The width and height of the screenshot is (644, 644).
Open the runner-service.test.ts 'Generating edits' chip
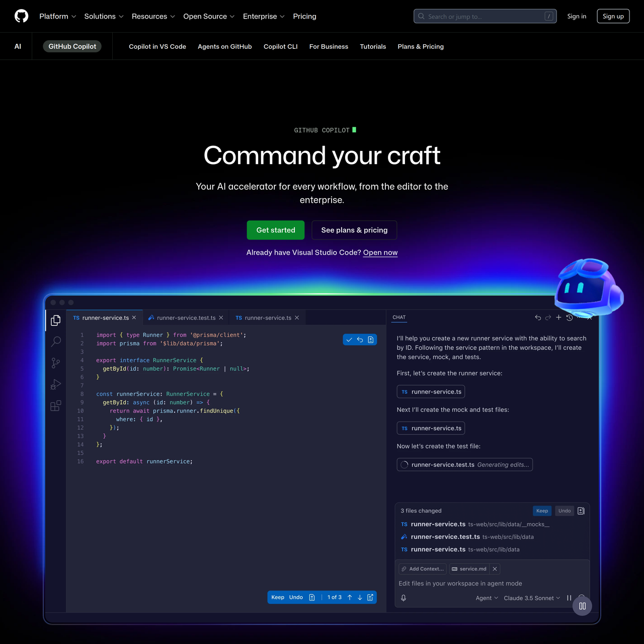pyautogui.click(x=464, y=464)
